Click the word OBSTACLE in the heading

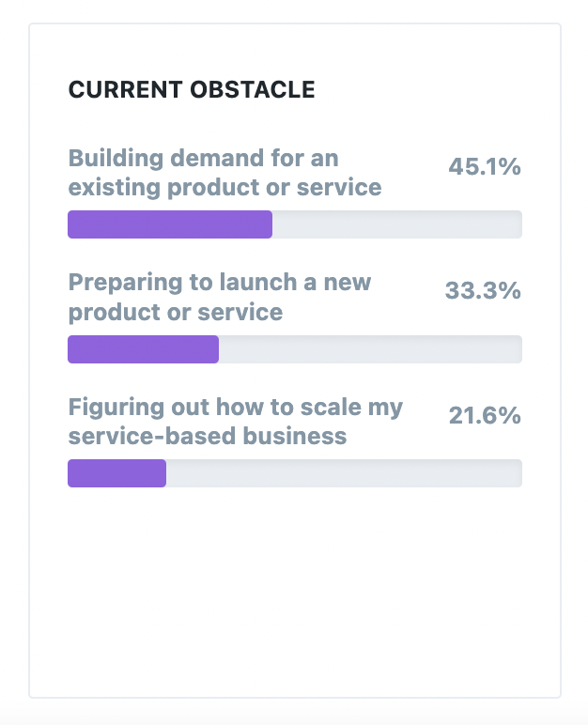(253, 90)
